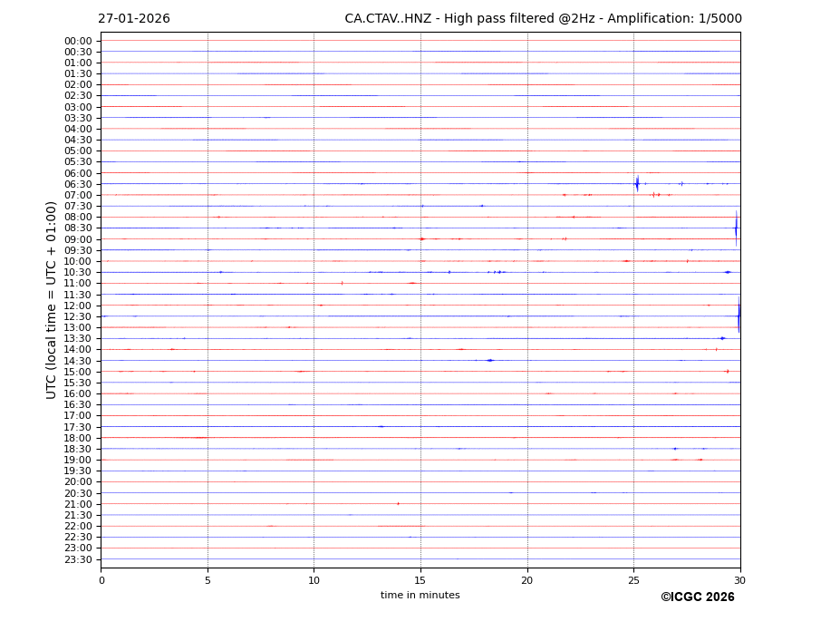
Task: Select the blue event on the 14:30 trace
Action: (490, 360)
